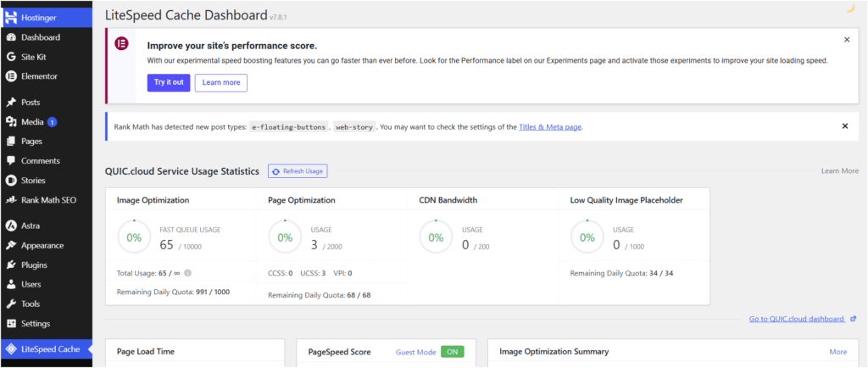Click Learn More link beside usage statistics

[840, 171]
